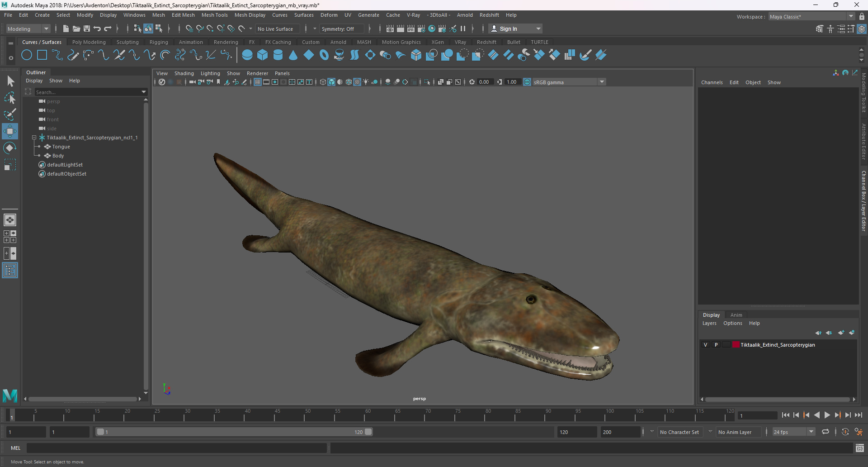Switch to the Rigging shelf tab
868x467 pixels.
coord(159,42)
